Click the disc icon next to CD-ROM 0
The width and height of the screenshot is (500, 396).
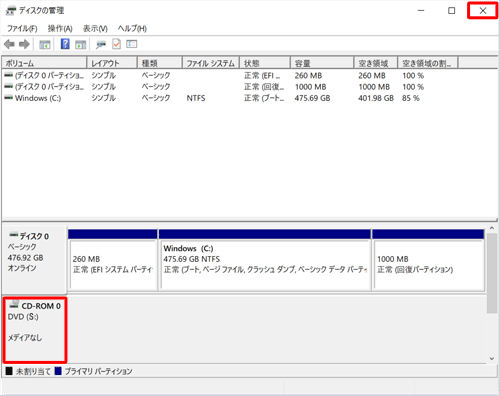[x=14, y=304]
